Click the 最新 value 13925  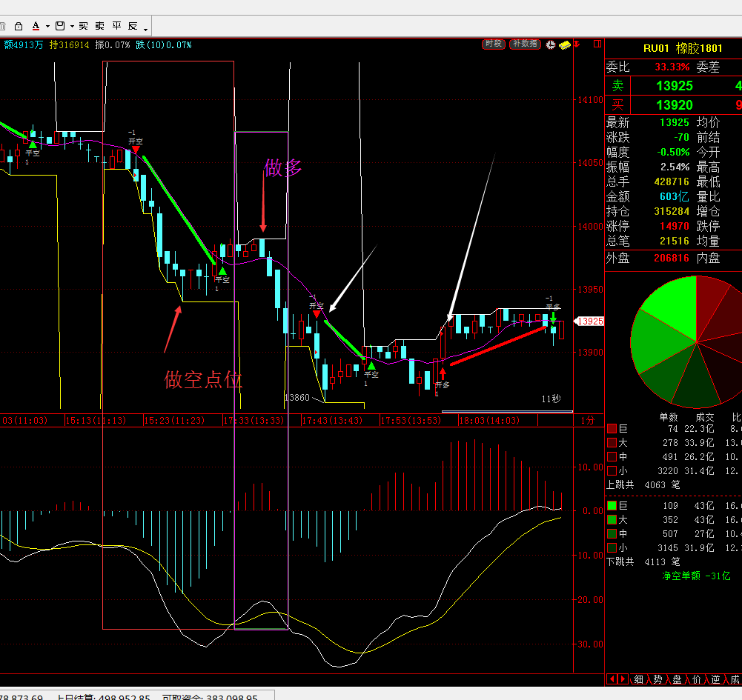675,122
